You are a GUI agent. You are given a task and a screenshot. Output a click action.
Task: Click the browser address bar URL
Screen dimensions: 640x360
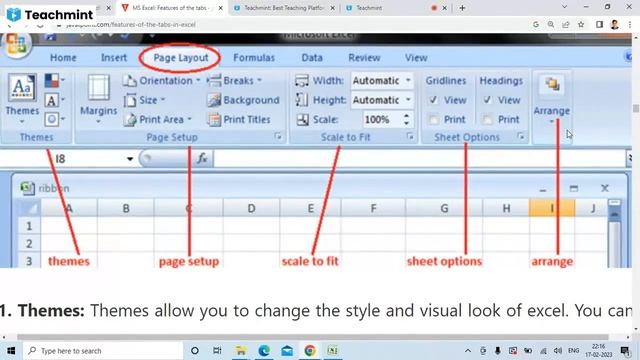pos(131,24)
